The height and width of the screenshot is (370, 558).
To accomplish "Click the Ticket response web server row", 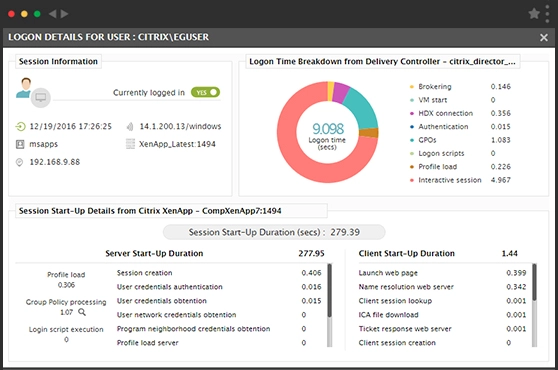I will click(442, 329).
